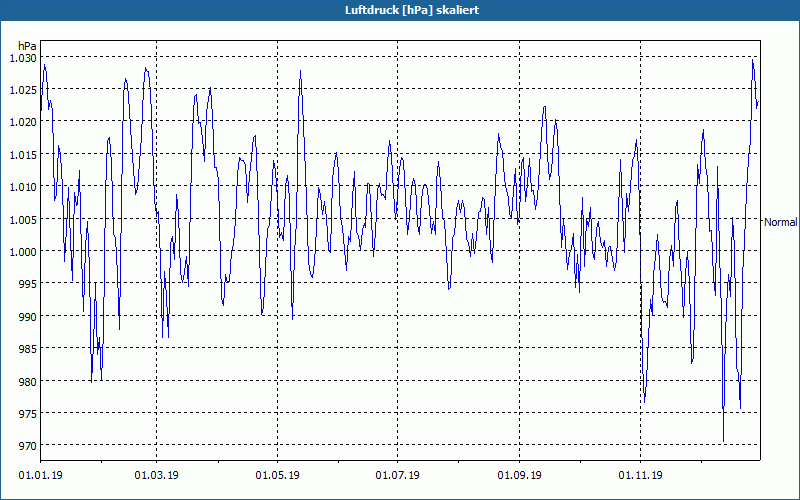Select the 1.030 y-axis value
Screen dimensions: 800x500
23,58
